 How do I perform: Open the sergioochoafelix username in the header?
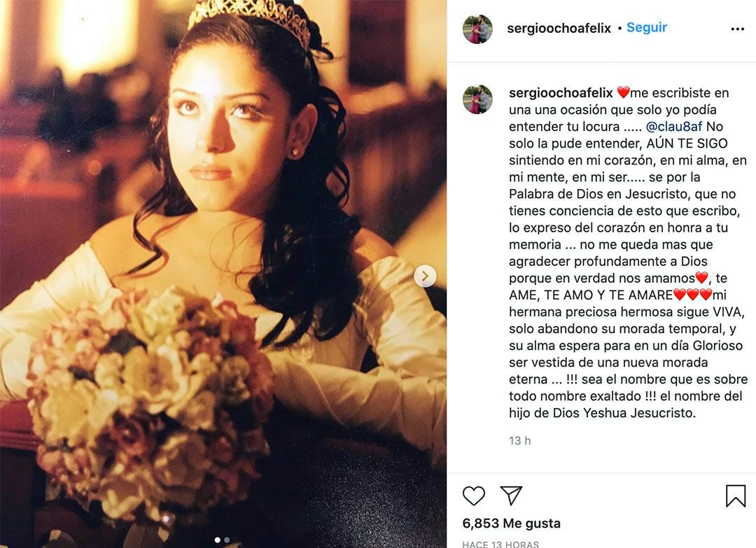[559, 29]
